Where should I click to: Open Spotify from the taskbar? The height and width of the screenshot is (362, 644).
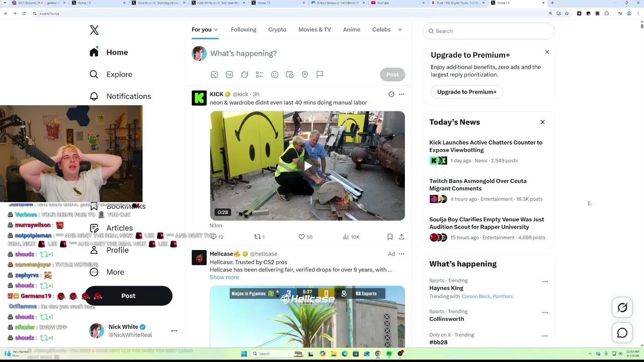pyautogui.click(x=389, y=353)
